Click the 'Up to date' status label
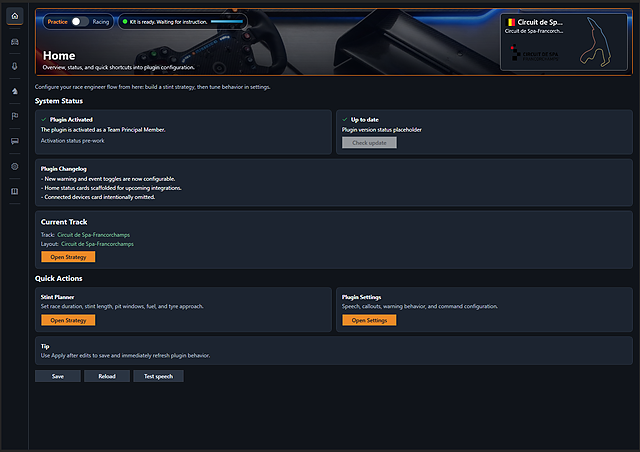This screenshot has width=640, height=452. coord(365,120)
